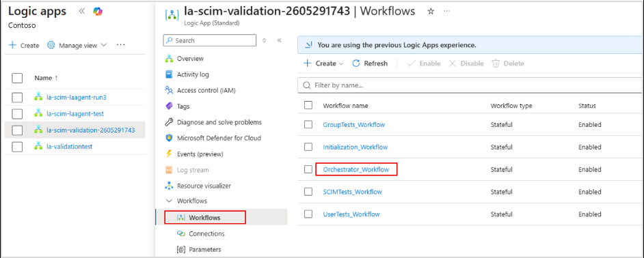The image size is (644, 258).
Task: Open the SCIMTests_Workflow link
Action: click(352, 192)
